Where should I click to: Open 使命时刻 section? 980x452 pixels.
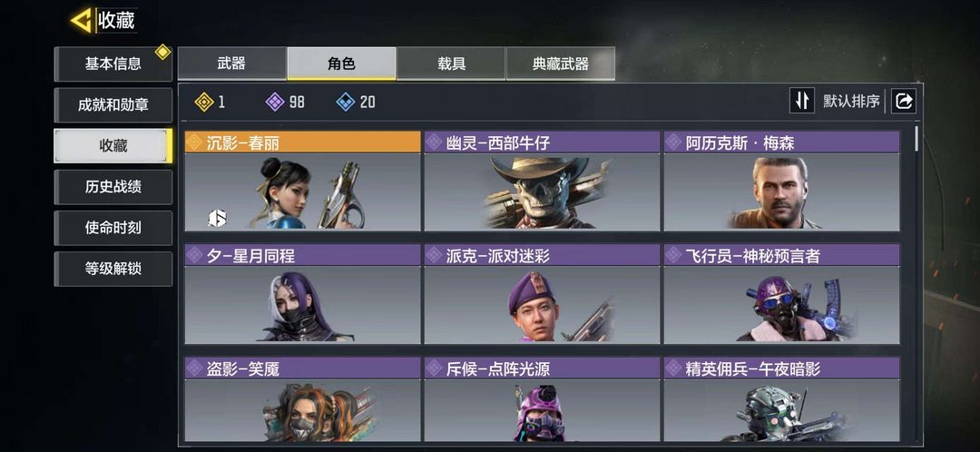pos(113,228)
